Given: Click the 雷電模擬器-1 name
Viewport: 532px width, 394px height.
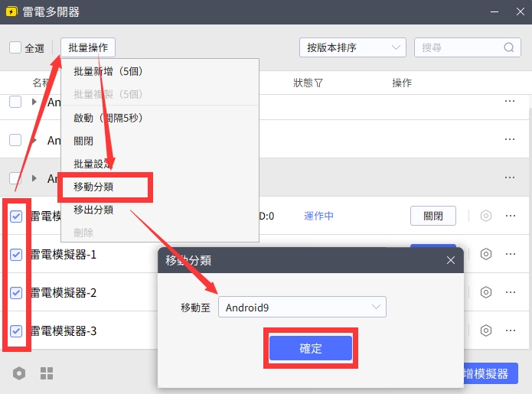Looking at the screenshot, I should click(64, 254).
